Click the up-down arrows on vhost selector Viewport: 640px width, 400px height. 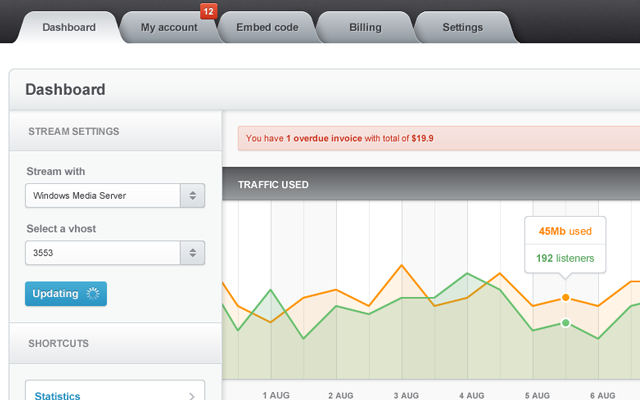tap(193, 253)
